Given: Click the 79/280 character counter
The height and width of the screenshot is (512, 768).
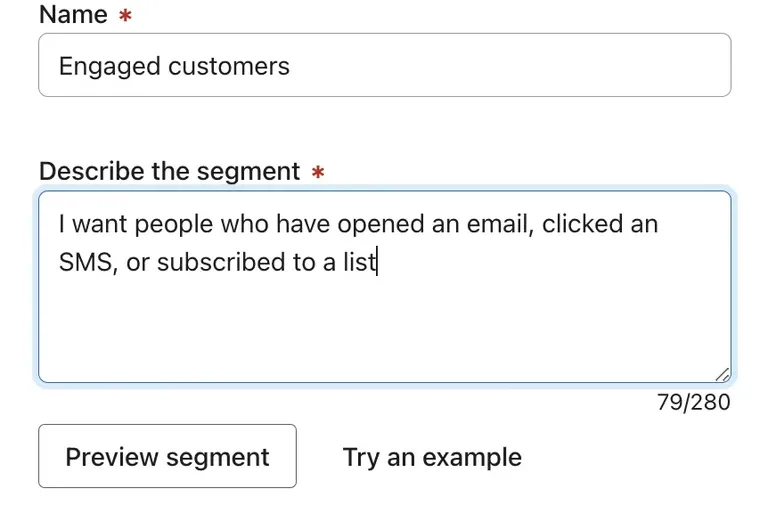Looking at the screenshot, I should (693, 402).
